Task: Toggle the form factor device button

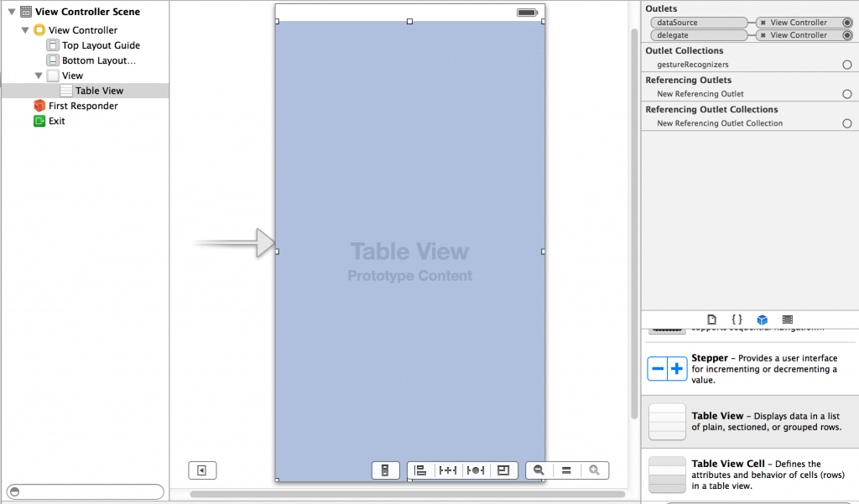Action: 385,470
